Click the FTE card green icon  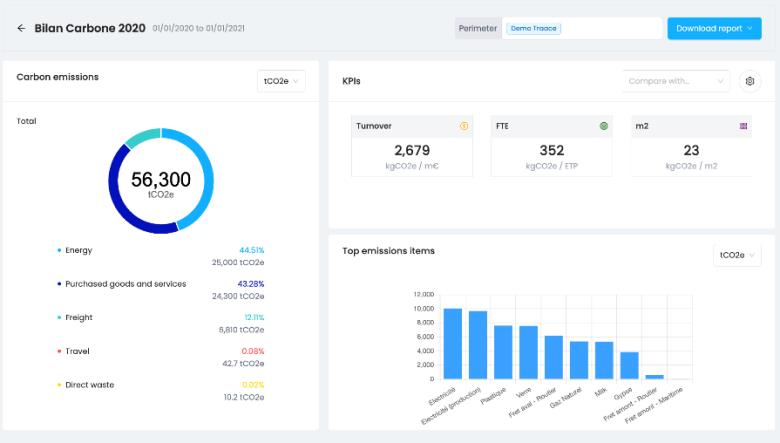coord(604,126)
